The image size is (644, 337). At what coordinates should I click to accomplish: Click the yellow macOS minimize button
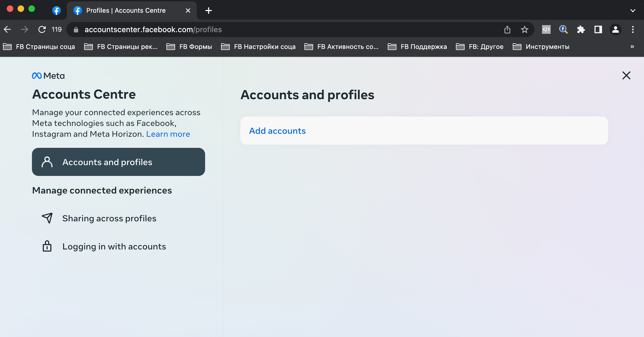pos(21,9)
